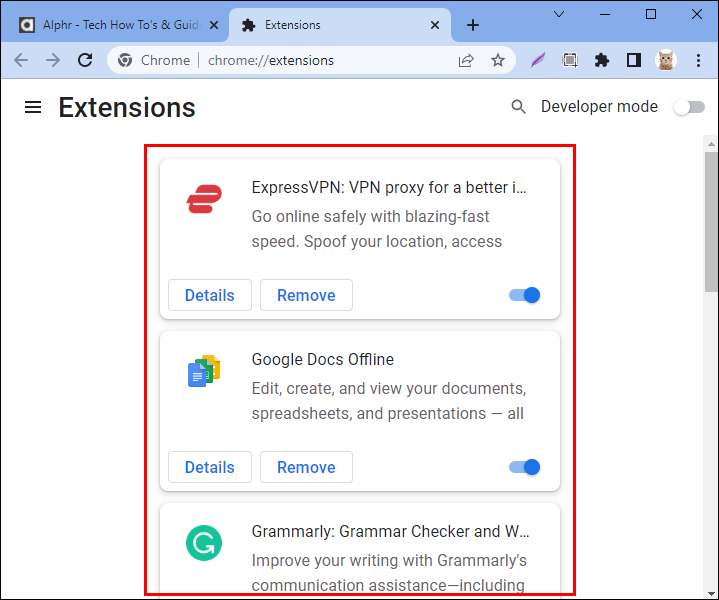This screenshot has height=600, width=719.
Task: Maximize the Chrome window
Action: pos(651,14)
